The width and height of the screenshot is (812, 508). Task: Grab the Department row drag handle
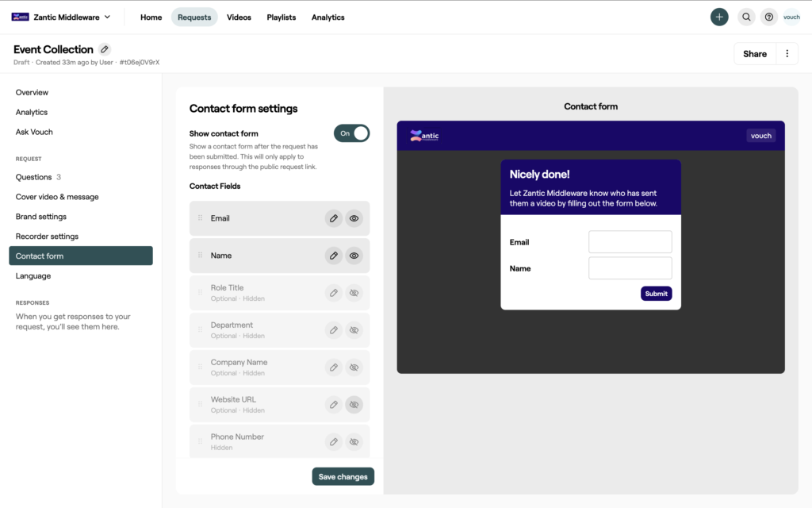point(200,330)
